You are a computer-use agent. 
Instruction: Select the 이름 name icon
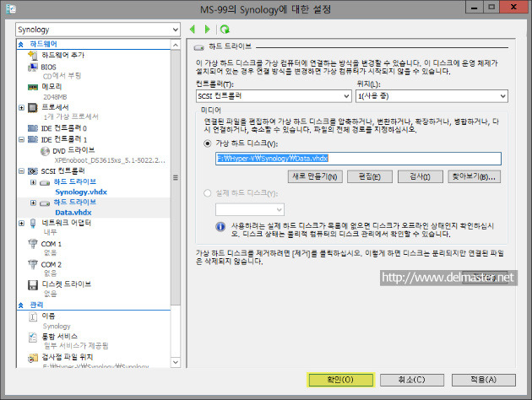(x=33, y=316)
